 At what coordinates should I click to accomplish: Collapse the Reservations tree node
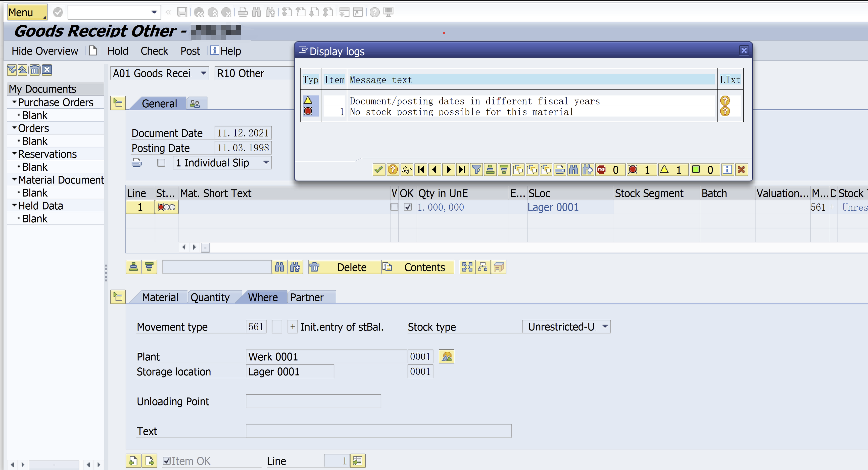(14, 153)
